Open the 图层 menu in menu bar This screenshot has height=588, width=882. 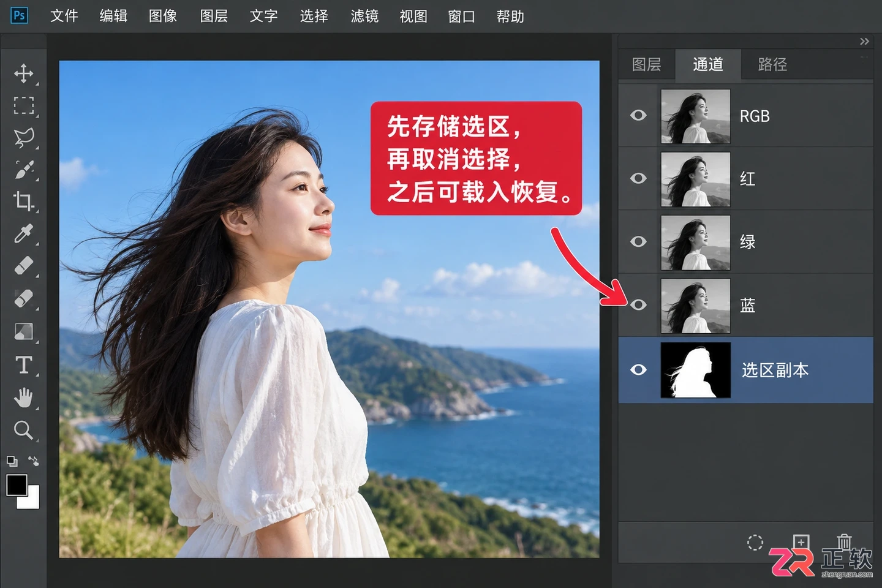click(x=214, y=16)
